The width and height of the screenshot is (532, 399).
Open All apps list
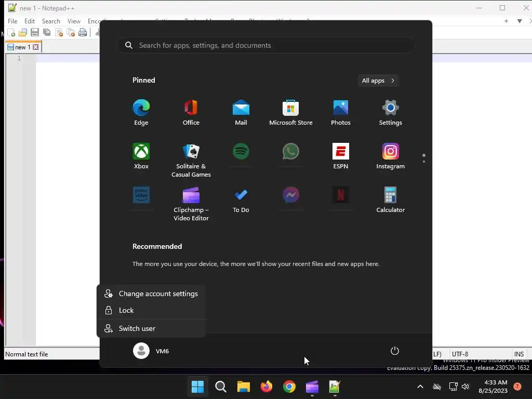(x=378, y=81)
